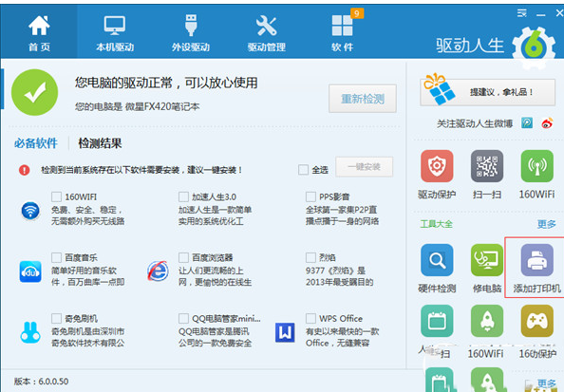
Task: Click the 加速人生3.0 description text
Action: coord(215,215)
